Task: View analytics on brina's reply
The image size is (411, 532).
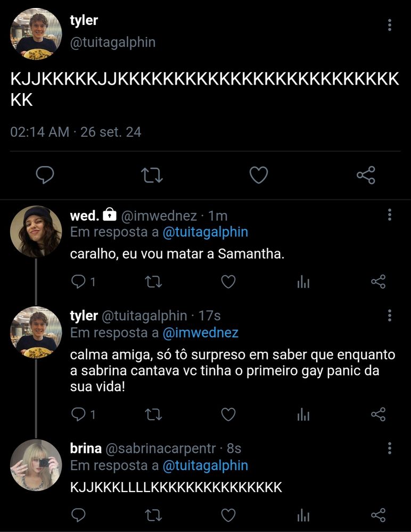Action: [303, 516]
